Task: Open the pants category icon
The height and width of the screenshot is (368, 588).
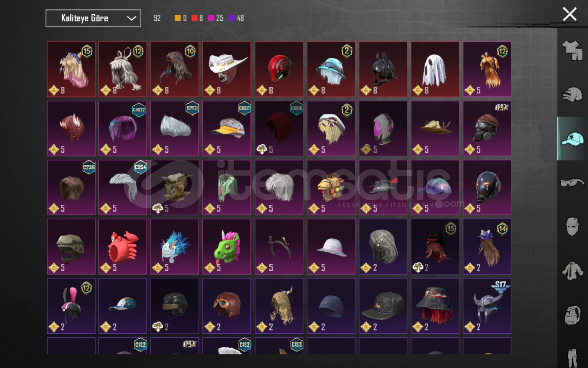Action: click(572, 357)
